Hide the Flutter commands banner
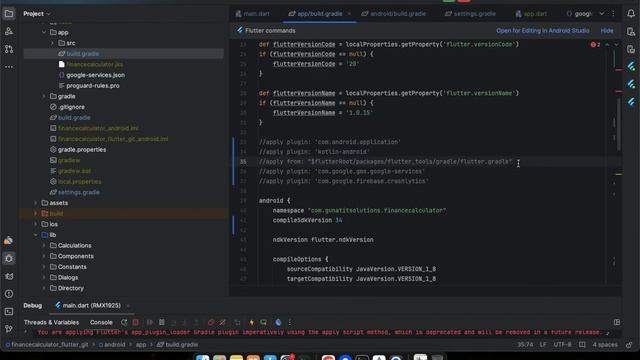The width and height of the screenshot is (640, 360). click(x=607, y=31)
